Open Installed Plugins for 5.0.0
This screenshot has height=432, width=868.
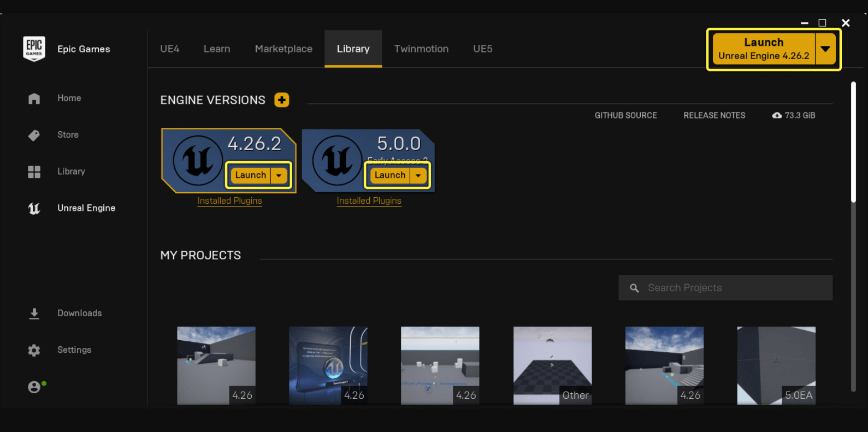point(369,201)
